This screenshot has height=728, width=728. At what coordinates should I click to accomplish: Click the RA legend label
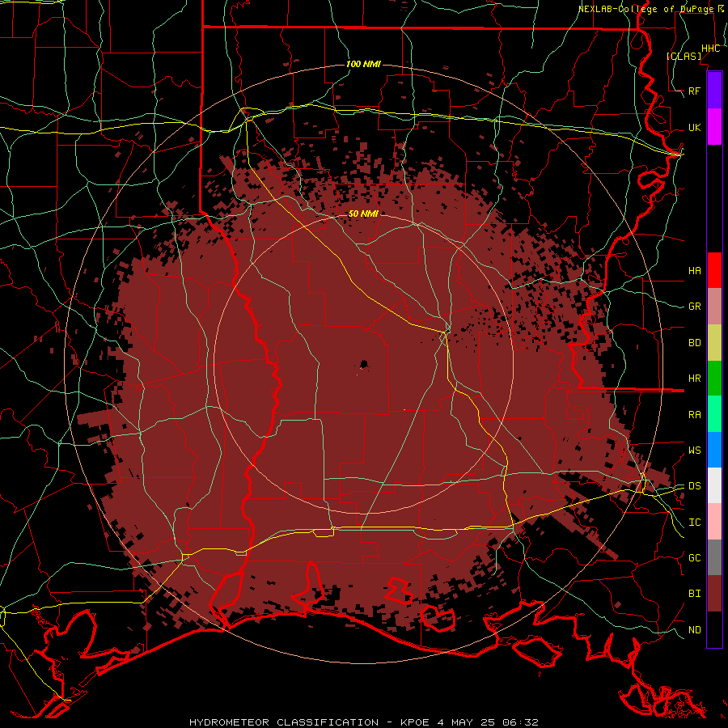coord(695,415)
